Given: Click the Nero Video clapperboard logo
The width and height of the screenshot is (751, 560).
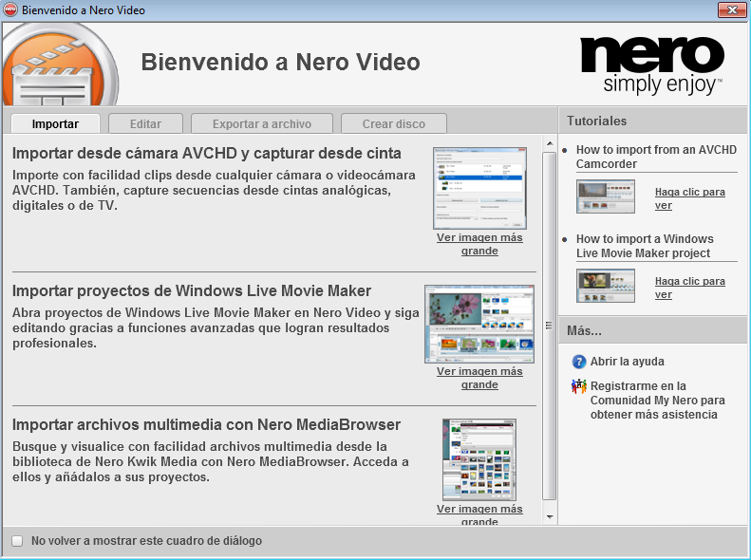Looking at the screenshot, I should (60, 65).
